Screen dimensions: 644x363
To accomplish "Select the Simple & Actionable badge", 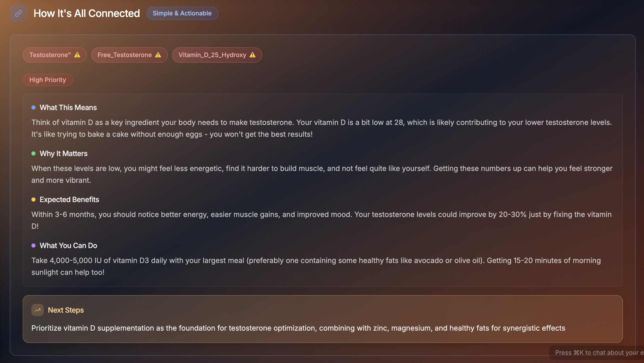I will 182,13.
